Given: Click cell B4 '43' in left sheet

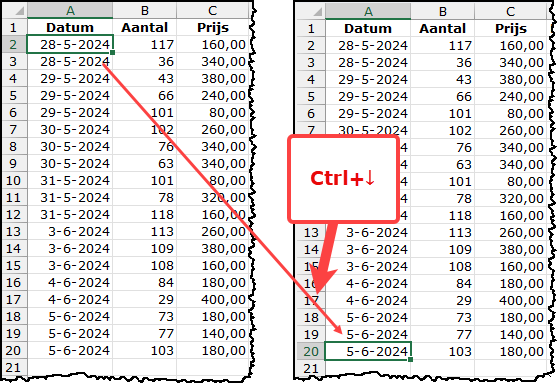Looking at the screenshot, I should coord(145,78).
